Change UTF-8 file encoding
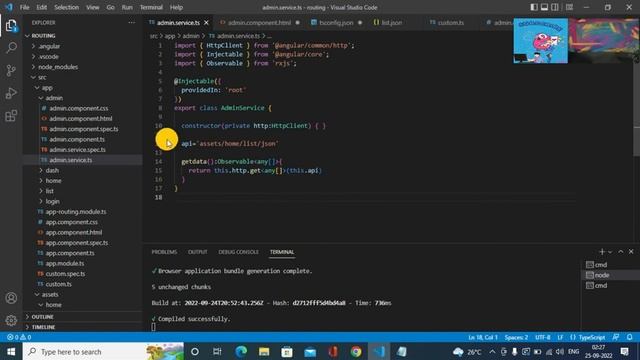The height and width of the screenshot is (360, 640). [543, 337]
